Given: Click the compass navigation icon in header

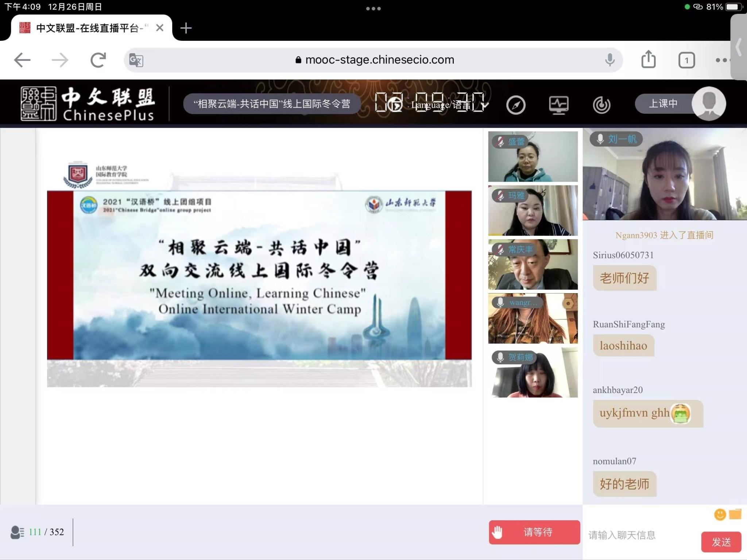Looking at the screenshot, I should pyautogui.click(x=516, y=105).
